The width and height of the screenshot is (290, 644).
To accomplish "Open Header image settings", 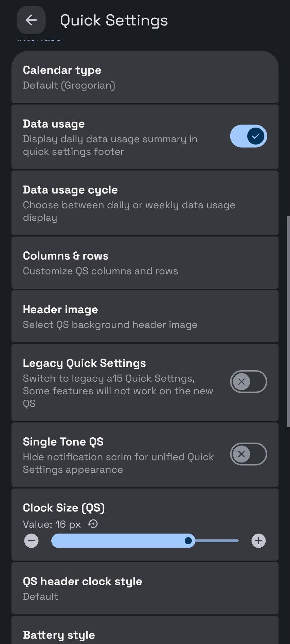I will [x=145, y=317].
